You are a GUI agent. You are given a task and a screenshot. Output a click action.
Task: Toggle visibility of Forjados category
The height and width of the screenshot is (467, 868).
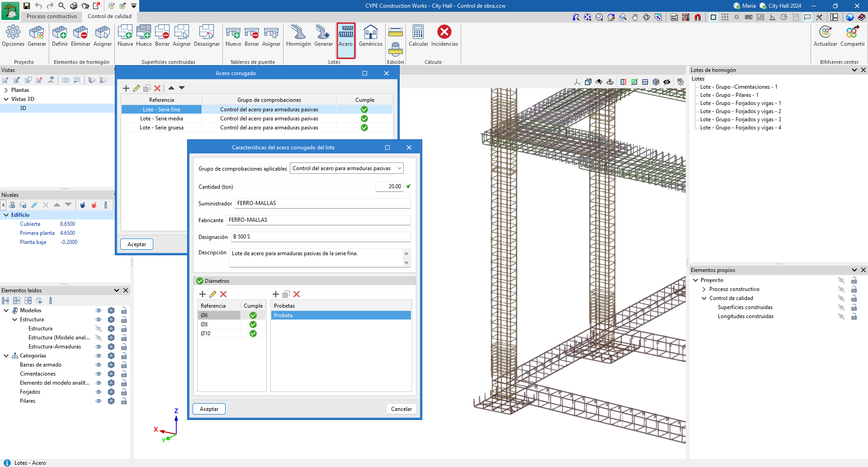(x=99, y=392)
